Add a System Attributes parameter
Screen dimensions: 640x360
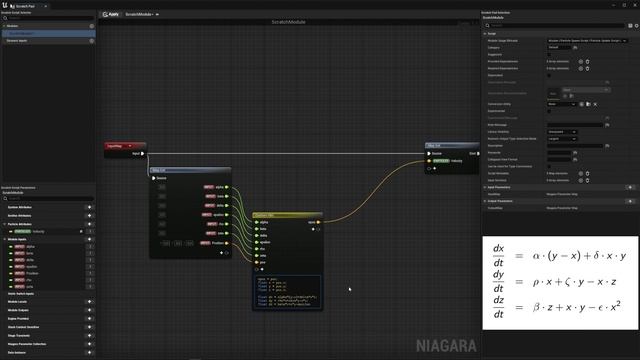pyautogui.click(x=89, y=207)
